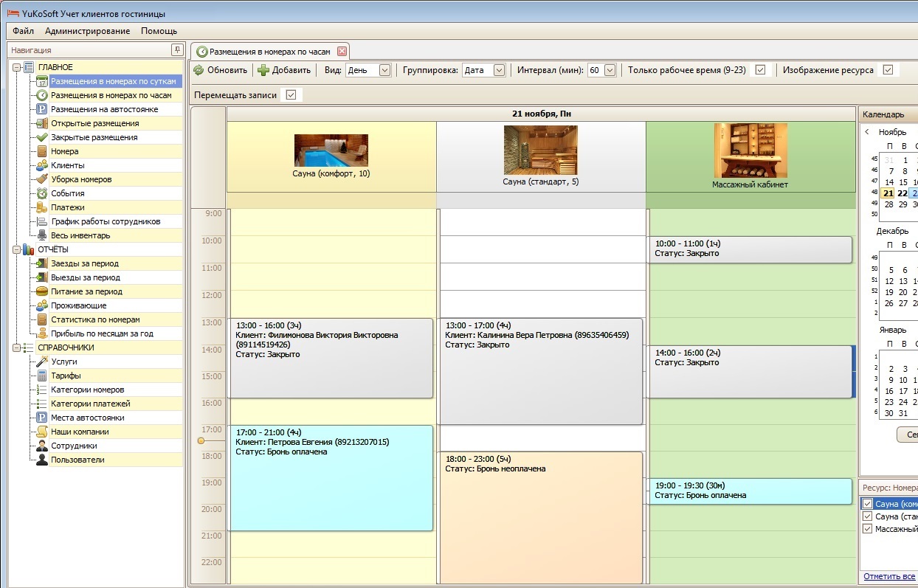Click the Проживающие icon
The width and height of the screenshot is (918, 588).
(42, 305)
